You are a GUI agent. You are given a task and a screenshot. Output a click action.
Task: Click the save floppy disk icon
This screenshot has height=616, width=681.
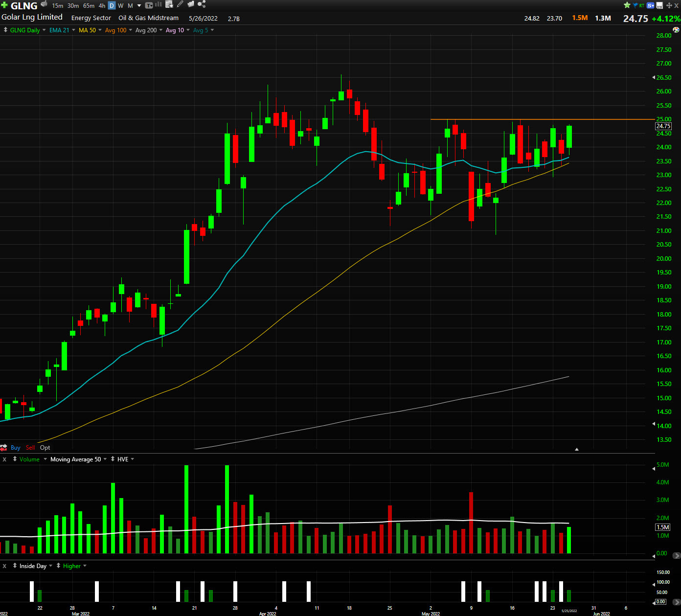coord(659,5)
